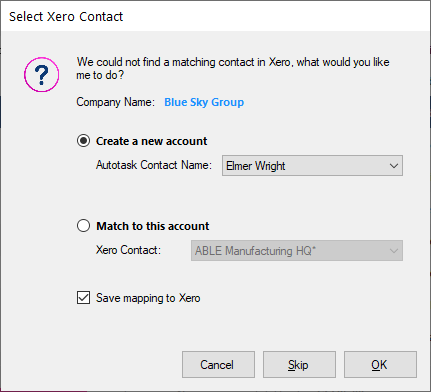Click the Select Xero Contact title bar
This screenshot has width=431, height=392.
(215, 16)
